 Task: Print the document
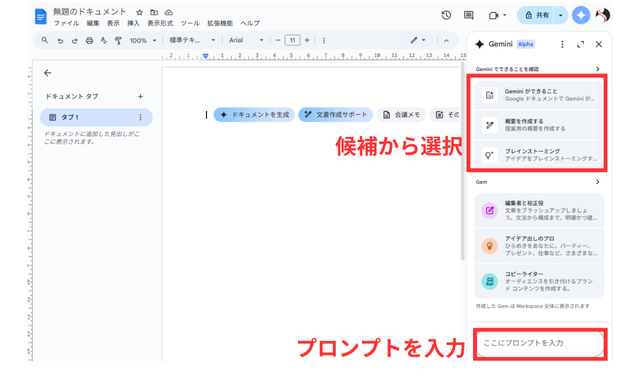pos(89,40)
